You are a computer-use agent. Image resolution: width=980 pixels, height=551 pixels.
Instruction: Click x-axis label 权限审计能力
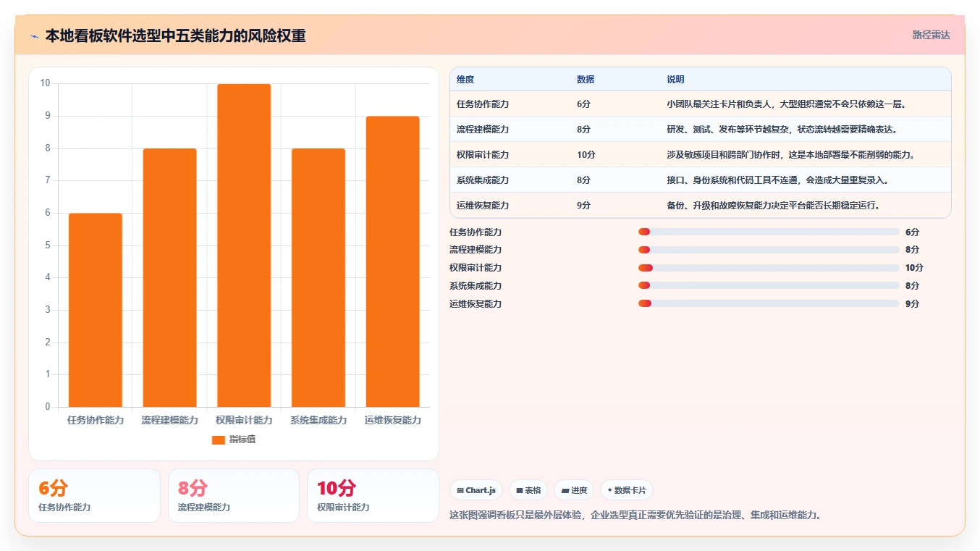(244, 420)
